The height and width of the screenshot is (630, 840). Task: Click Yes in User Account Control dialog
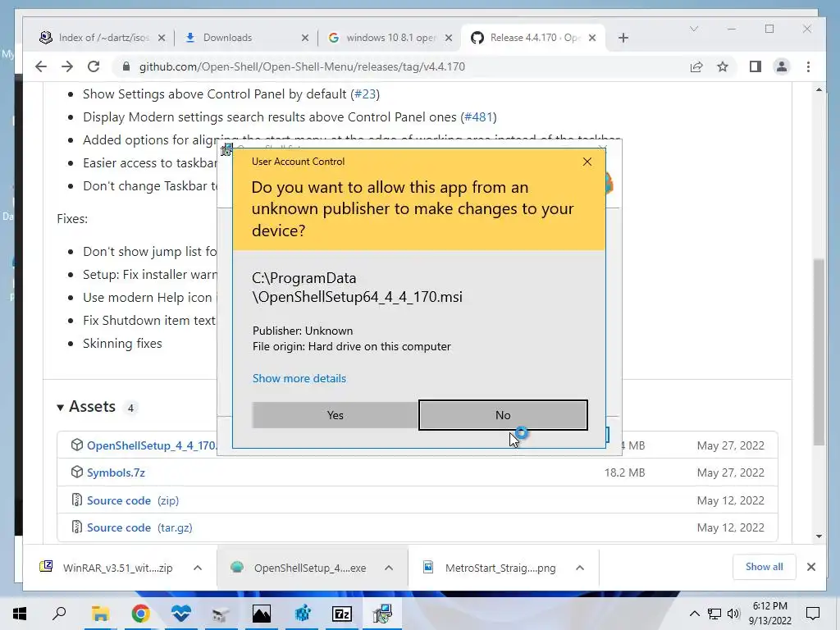pyautogui.click(x=335, y=415)
